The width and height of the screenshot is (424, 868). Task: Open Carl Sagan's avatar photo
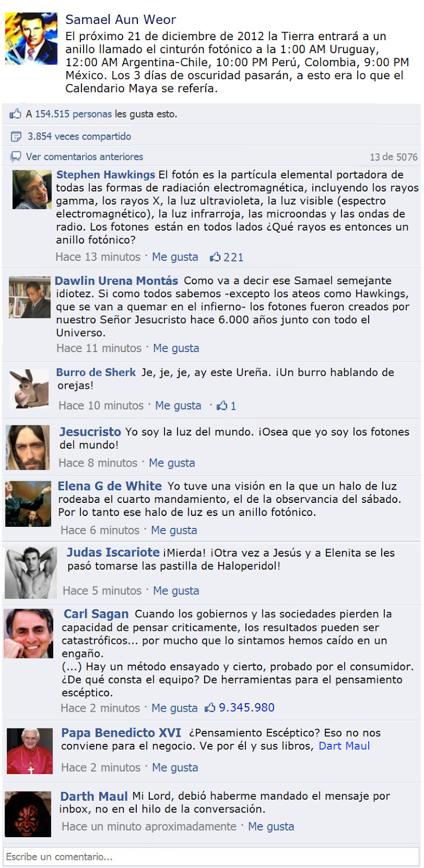(28, 633)
